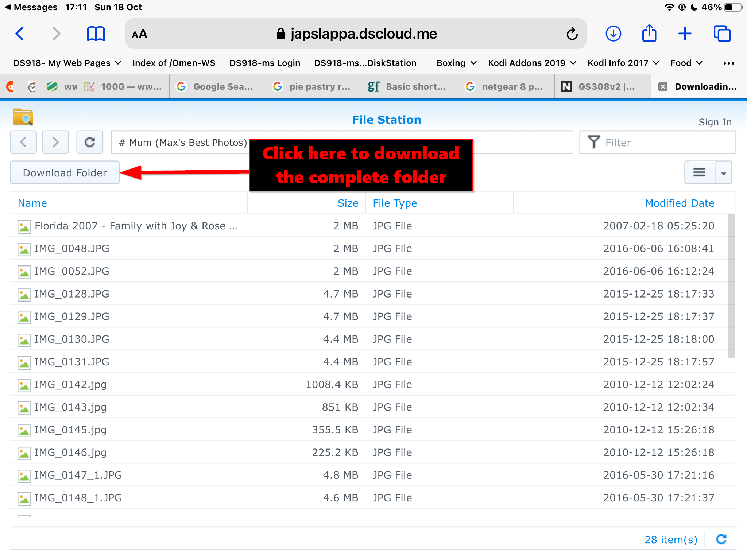The image size is (747, 560).
Task: Refresh folder with File Station reload button
Action: click(x=90, y=142)
